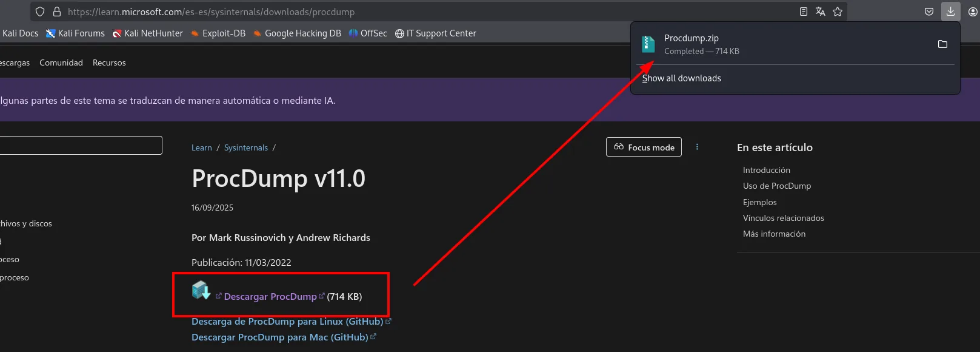Click the Descargar ProcDump link

270,296
